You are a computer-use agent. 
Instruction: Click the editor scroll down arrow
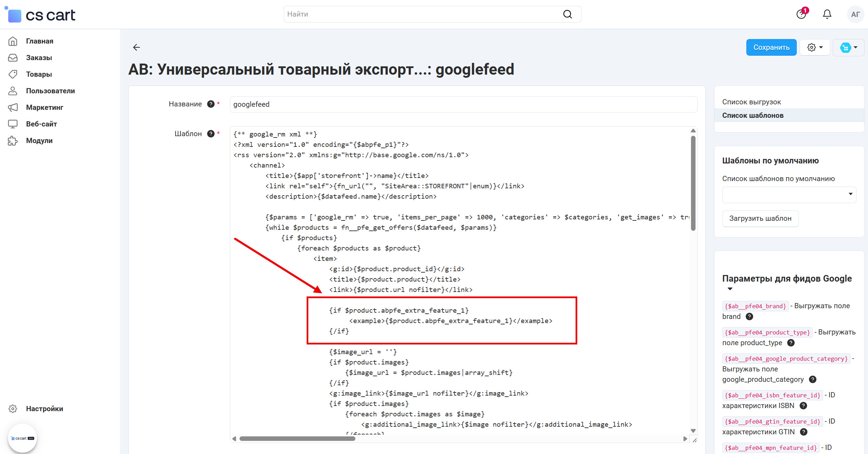coord(693,431)
